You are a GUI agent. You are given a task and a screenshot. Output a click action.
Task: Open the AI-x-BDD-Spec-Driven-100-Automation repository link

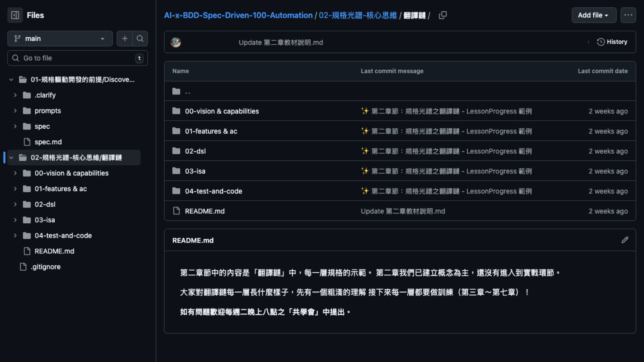(x=238, y=15)
